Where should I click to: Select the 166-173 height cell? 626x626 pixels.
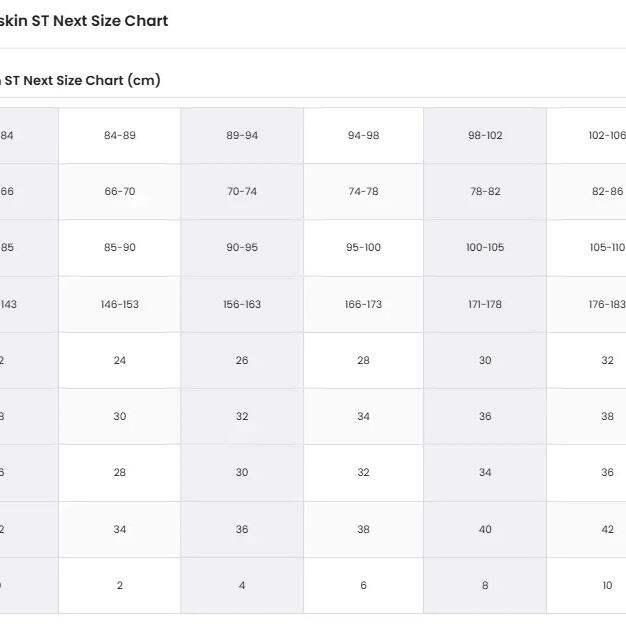[x=363, y=304]
